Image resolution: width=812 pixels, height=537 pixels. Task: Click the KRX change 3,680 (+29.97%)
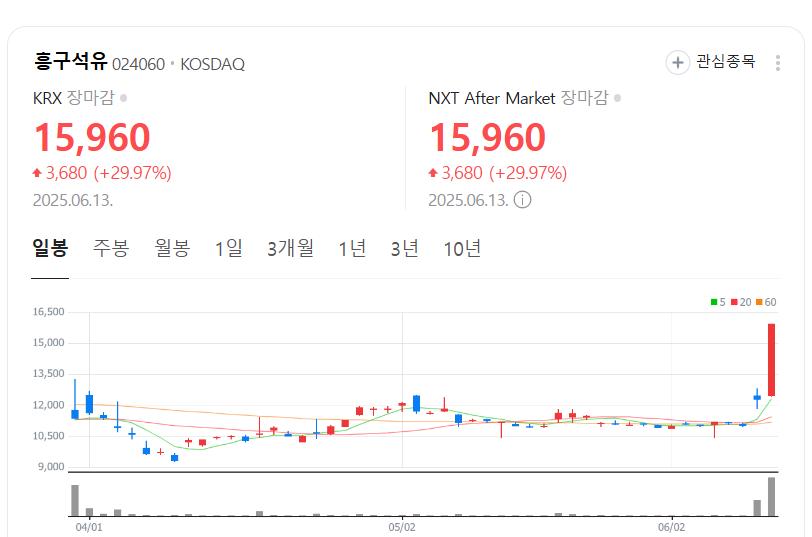click(102, 172)
